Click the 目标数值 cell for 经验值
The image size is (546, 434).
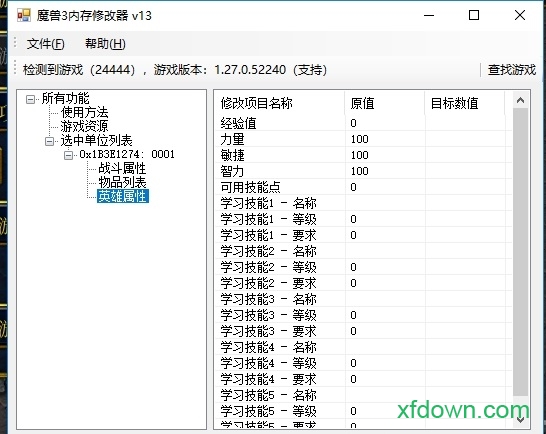tap(465, 123)
